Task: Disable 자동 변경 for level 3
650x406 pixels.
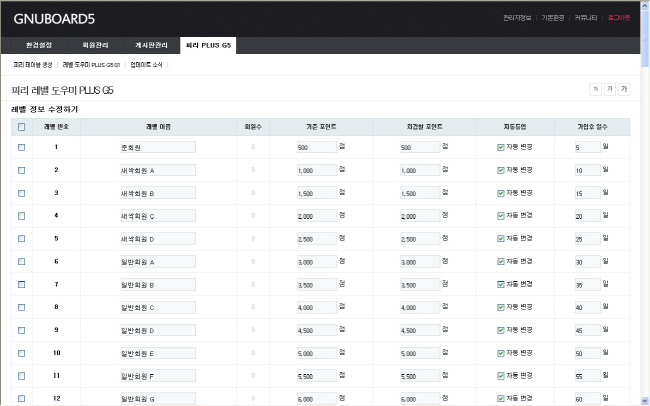Action: tap(501, 193)
